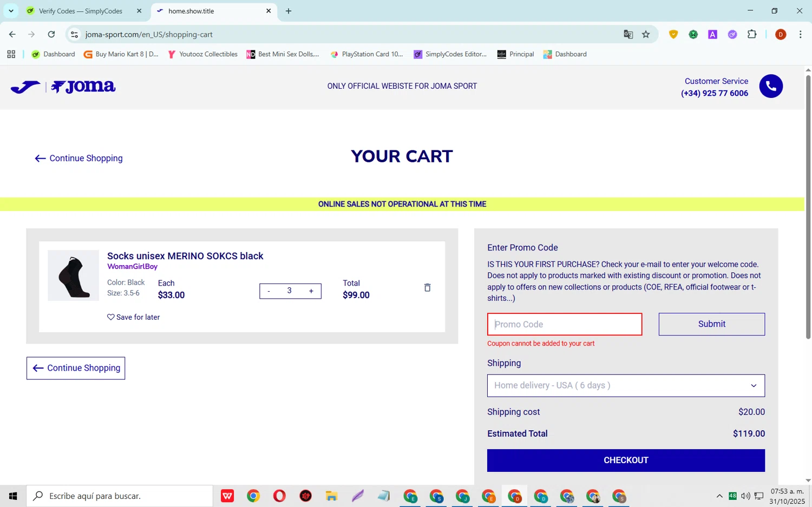This screenshot has width=812, height=507.
Task: Decrease socks quantity with minus button
Action: tap(269, 291)
